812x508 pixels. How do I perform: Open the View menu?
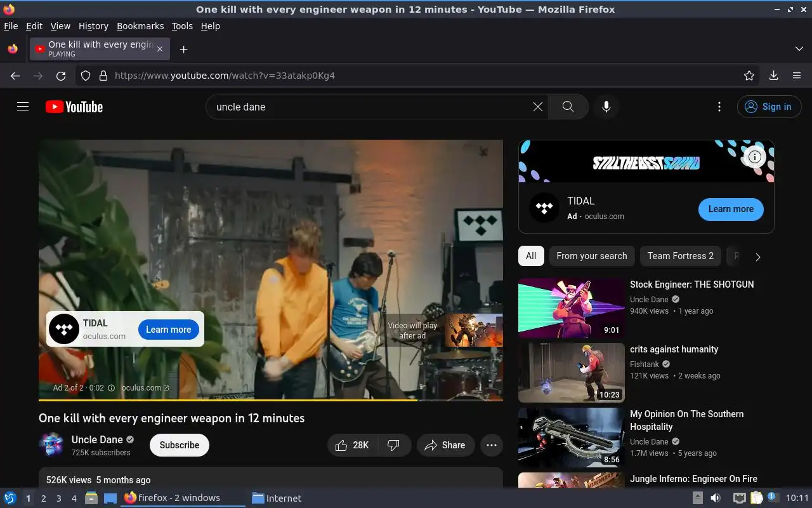(x=60, y=26)
